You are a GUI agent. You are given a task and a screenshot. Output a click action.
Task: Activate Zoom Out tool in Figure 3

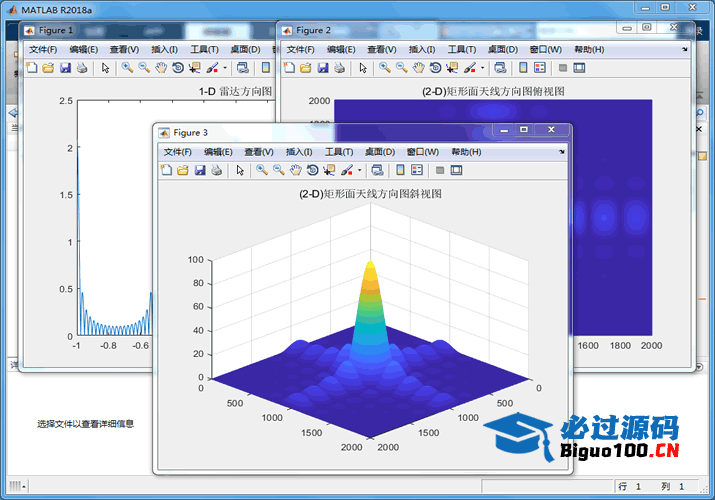pyautogui.click(x=279, y=170)
